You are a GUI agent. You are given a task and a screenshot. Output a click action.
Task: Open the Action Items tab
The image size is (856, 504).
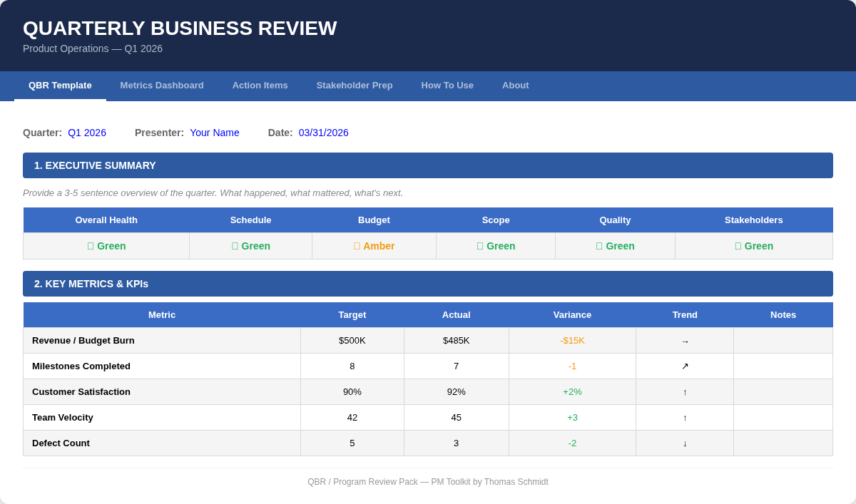click(260, 86)
